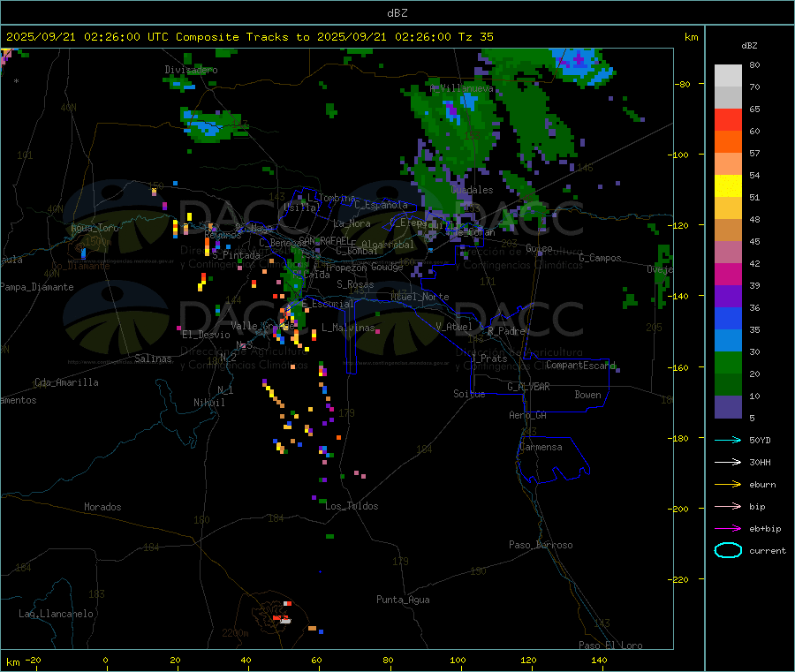This screenshot has width=795, height=672.
Task: Click the 'Valle_Grande' map label
Action: pos(262,326)
